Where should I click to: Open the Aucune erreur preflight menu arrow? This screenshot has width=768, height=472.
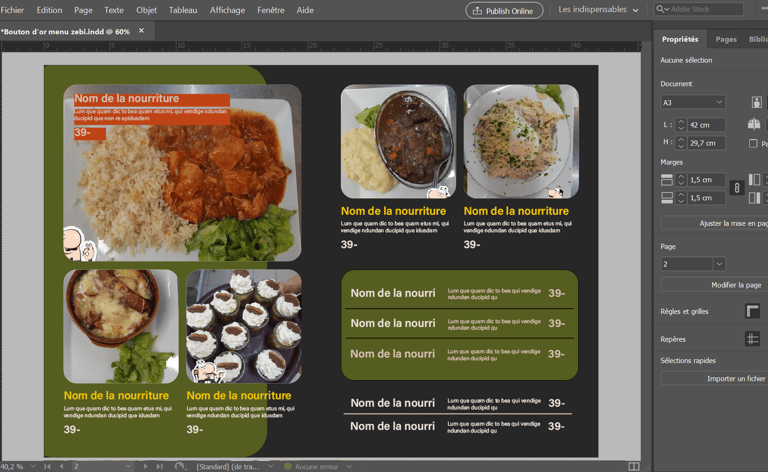pyautogui.click(x=349, y=467)
